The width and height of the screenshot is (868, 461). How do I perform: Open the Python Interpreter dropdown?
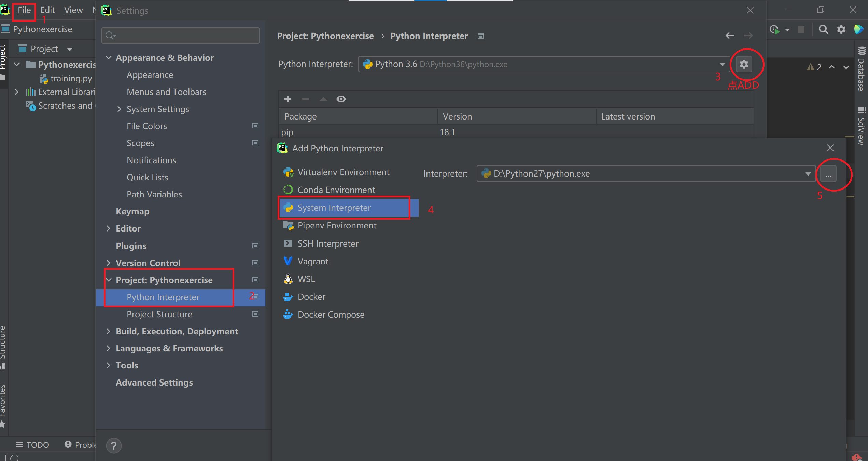click(x=722, y=64)
